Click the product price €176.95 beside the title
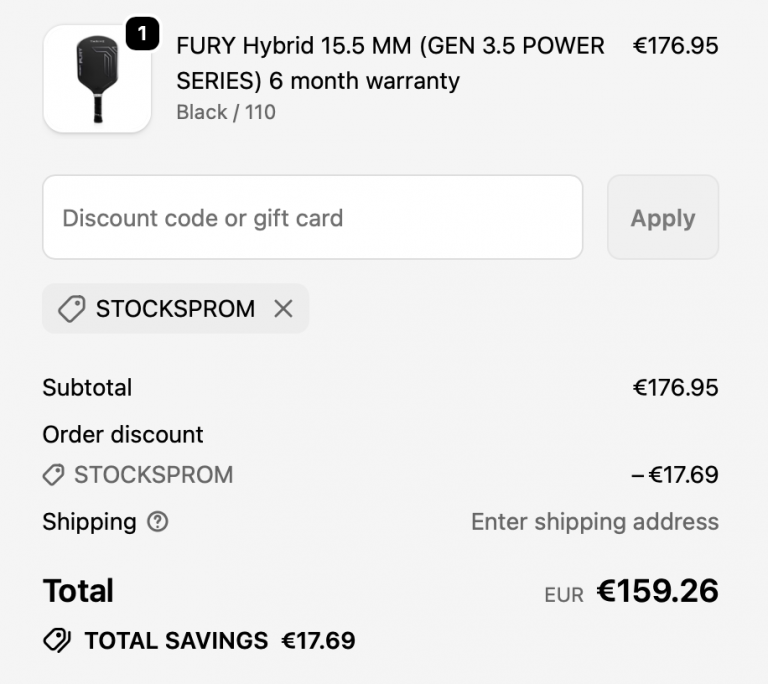This screenshot has width=768, height=684. tap(675, 46)
